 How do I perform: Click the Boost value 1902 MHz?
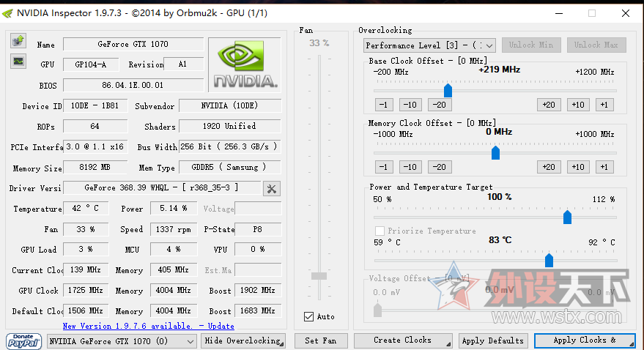click(258, 291)
